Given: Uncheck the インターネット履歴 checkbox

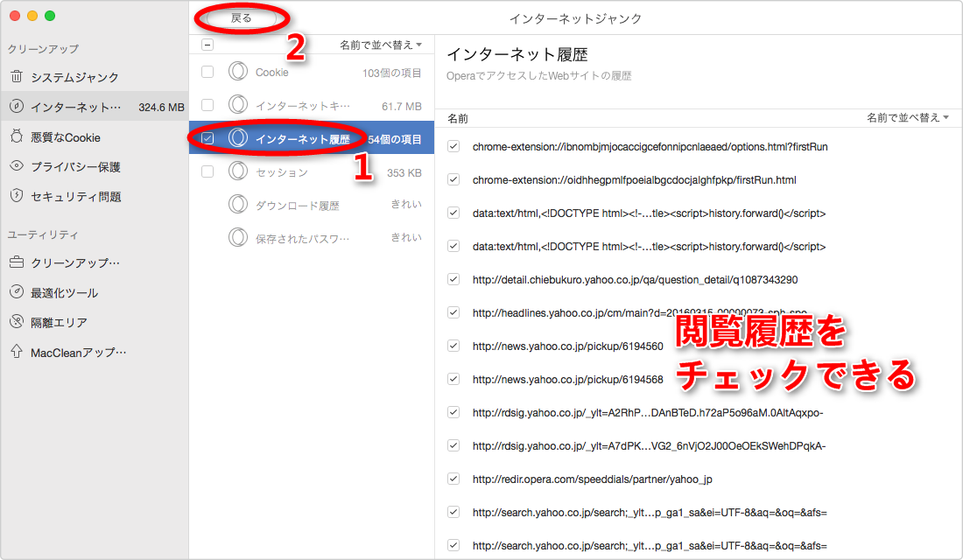Looking at the screenshot, I should [207, 138].
